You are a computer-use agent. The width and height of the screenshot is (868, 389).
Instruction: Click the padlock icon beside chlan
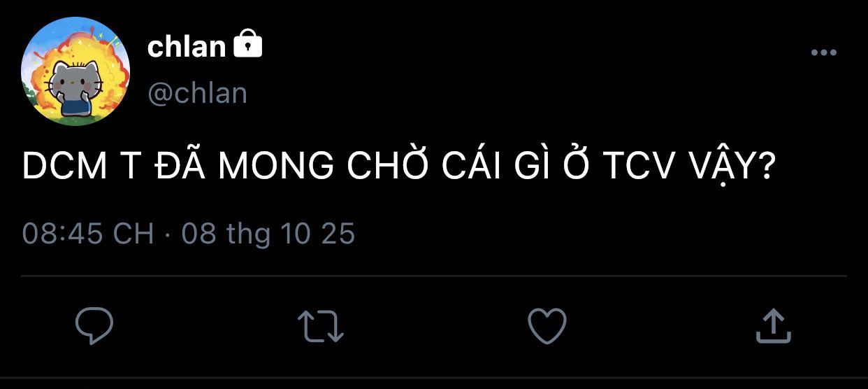247,44
